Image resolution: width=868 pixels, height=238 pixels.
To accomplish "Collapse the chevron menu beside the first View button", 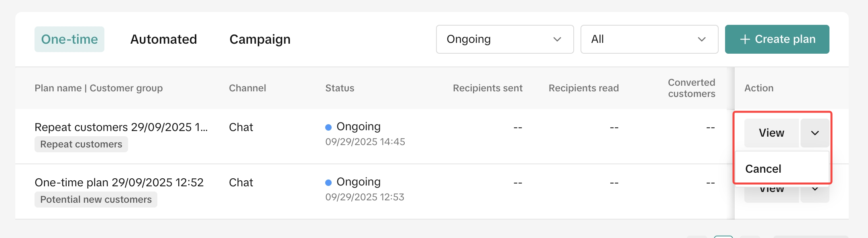I will (x=815, y=133).
